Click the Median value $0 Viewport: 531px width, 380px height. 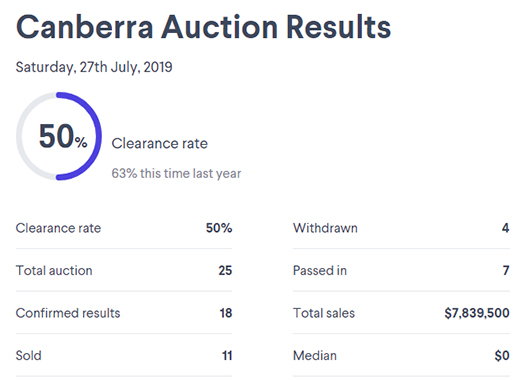tap(502, 356)
